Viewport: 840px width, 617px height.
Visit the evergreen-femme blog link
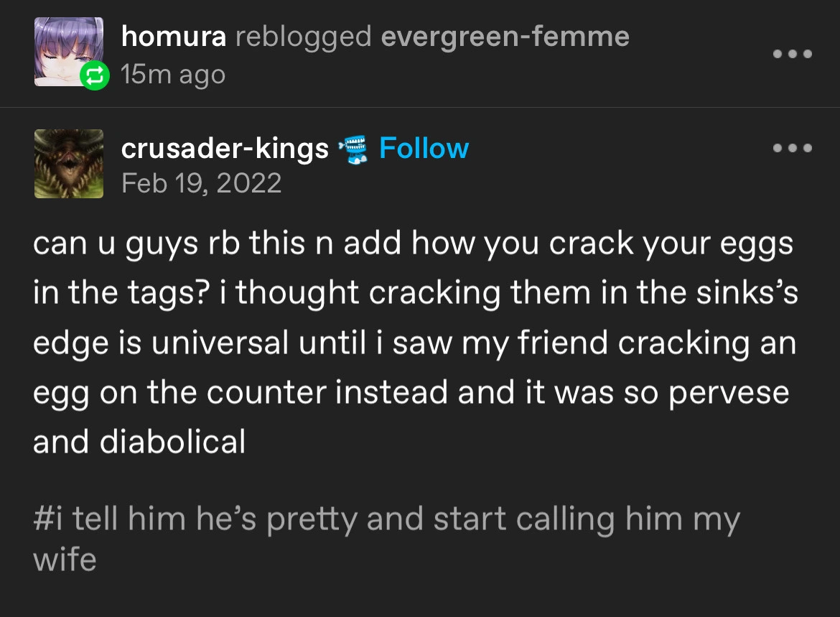click(505, 37)
